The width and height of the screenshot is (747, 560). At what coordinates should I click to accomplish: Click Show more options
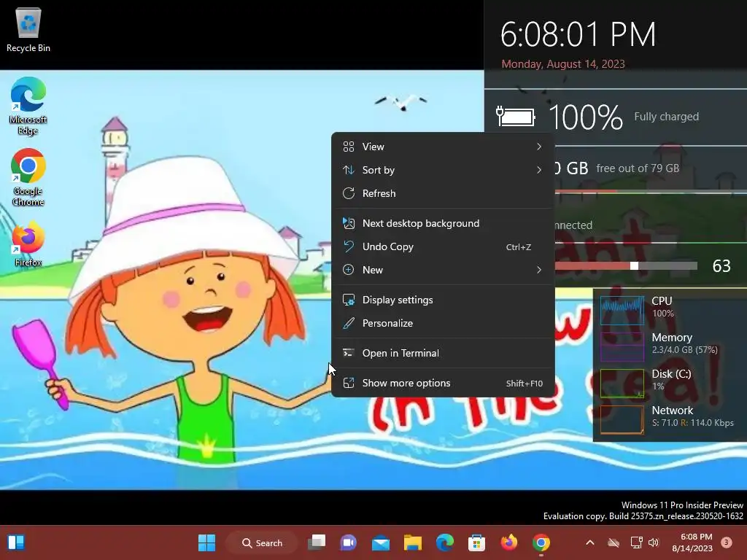pos(443,384)
